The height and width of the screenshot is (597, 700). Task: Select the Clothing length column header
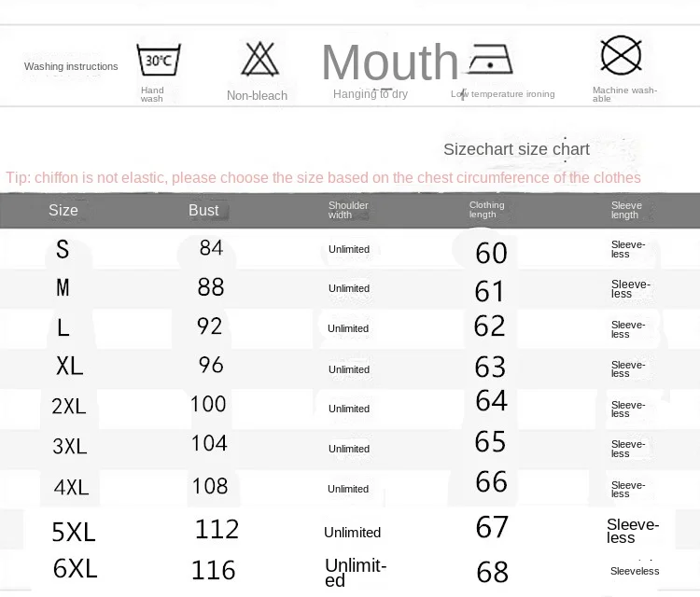tap(486, 209)
